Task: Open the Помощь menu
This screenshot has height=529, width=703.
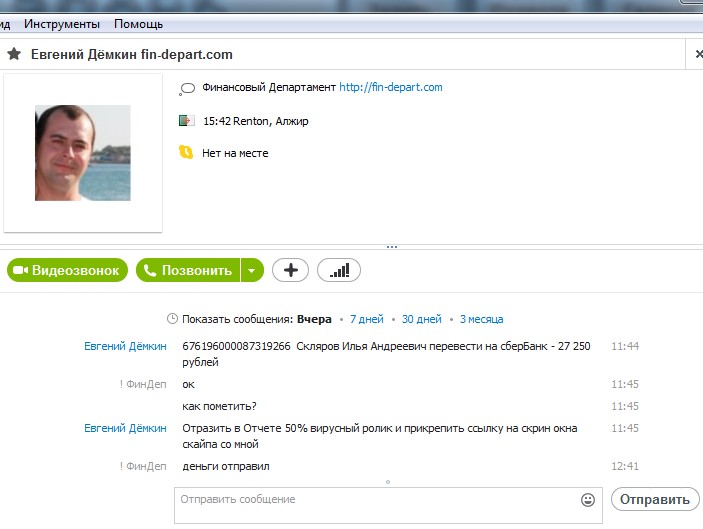Action: (139, 24)
